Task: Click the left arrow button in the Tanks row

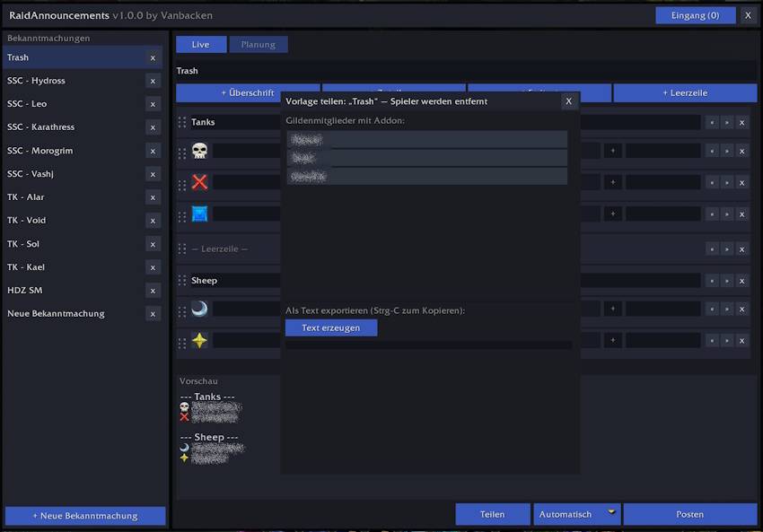Action: click(x=712, y=123)
